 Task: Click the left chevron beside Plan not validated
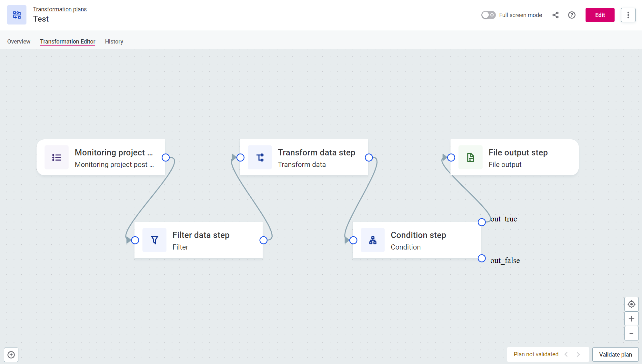pos(566,354)
